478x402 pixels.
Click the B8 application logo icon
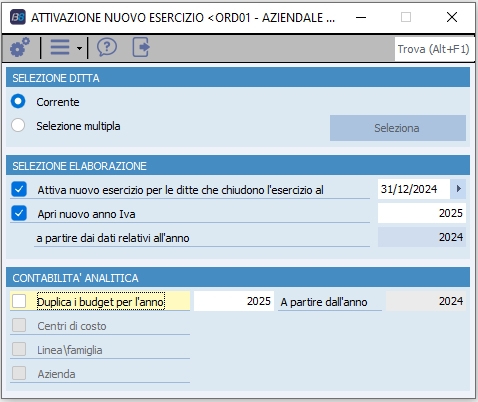18,17
